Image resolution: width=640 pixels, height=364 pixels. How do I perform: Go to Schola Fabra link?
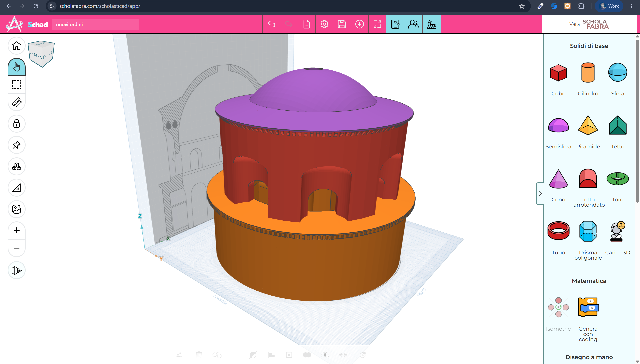589,24
